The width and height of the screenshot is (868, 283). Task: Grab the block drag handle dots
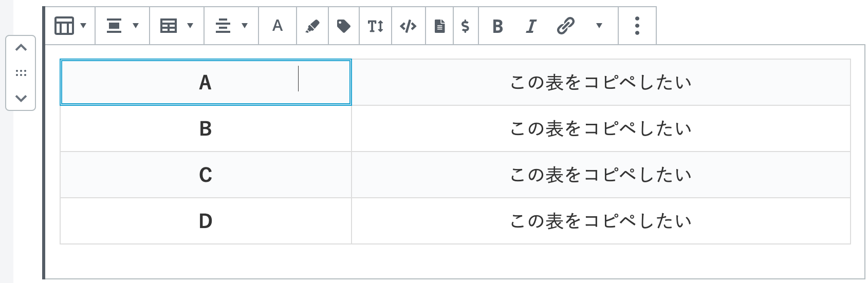click(x=21, y=73)
